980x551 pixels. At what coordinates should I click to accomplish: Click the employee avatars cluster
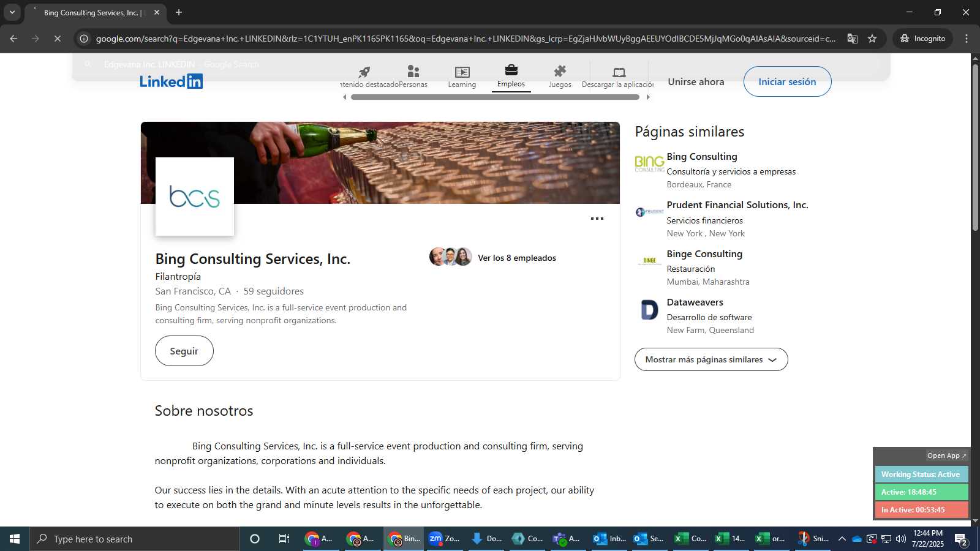pyautogui.click(x=451, y=257)
